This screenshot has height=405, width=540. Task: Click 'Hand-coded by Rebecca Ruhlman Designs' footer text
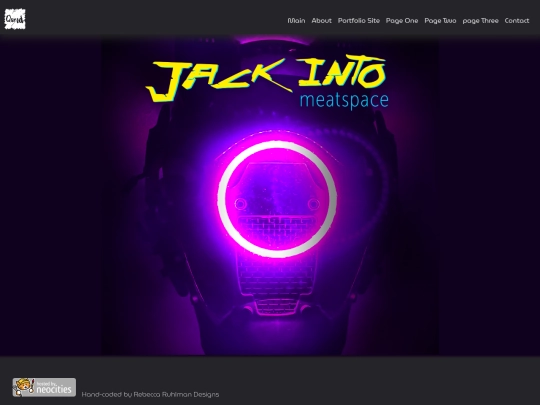150,394
